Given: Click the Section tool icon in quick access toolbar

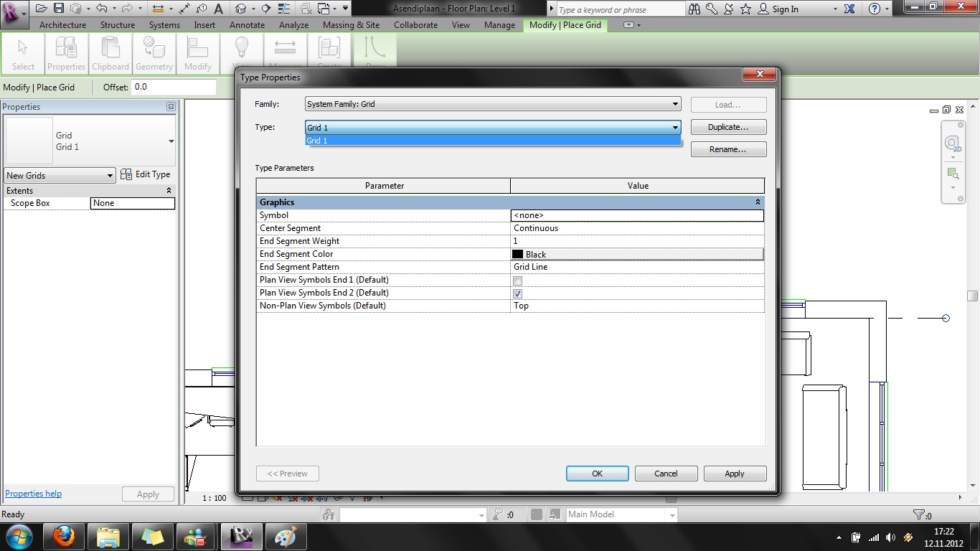Looking at the screenshot, I should coord(266,9).
